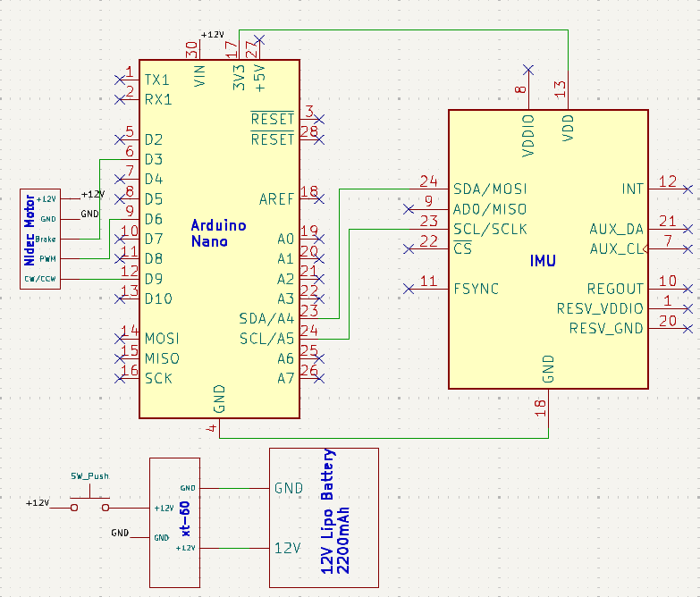Viewport: 700px width, 597px height.
Task: Click the TX1 pin on the Arduino
Action: (156, 80)
